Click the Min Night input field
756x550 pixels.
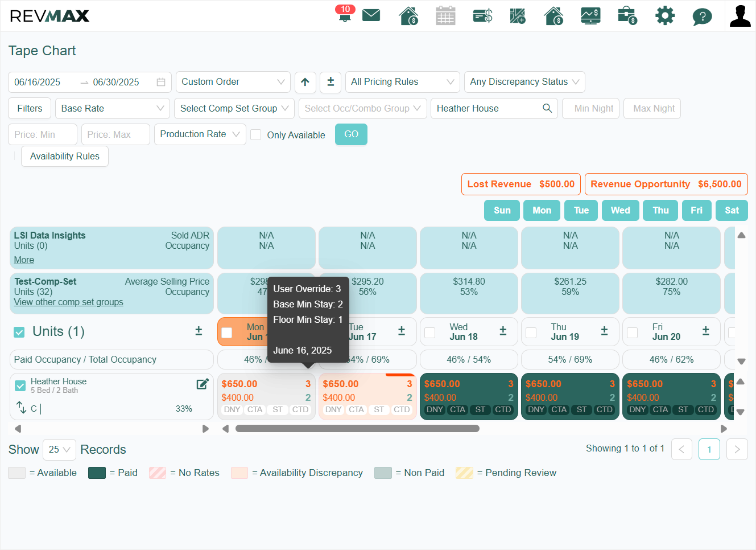(x=591, y=108)
